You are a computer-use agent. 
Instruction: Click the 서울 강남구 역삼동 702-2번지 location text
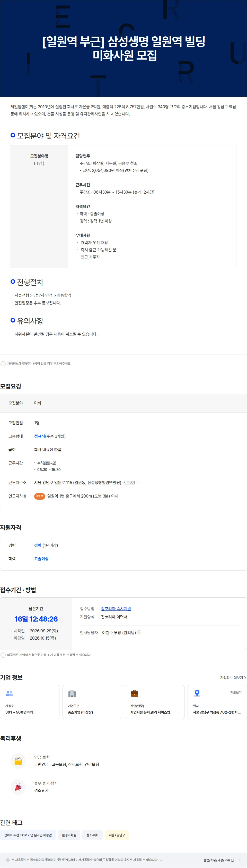pyautogui.click(x=217, y=712)
